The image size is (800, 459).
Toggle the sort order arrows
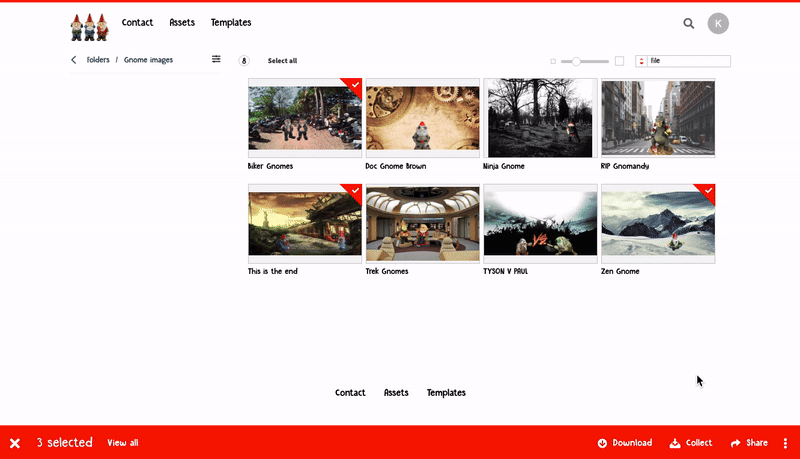coord(641,61)
